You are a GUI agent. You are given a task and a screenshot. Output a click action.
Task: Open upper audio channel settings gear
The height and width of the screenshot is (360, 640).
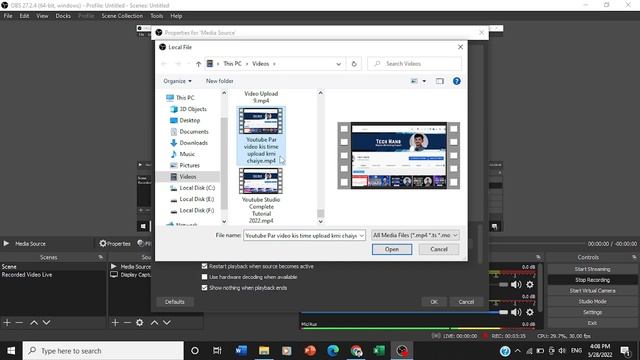click(530, 284)
